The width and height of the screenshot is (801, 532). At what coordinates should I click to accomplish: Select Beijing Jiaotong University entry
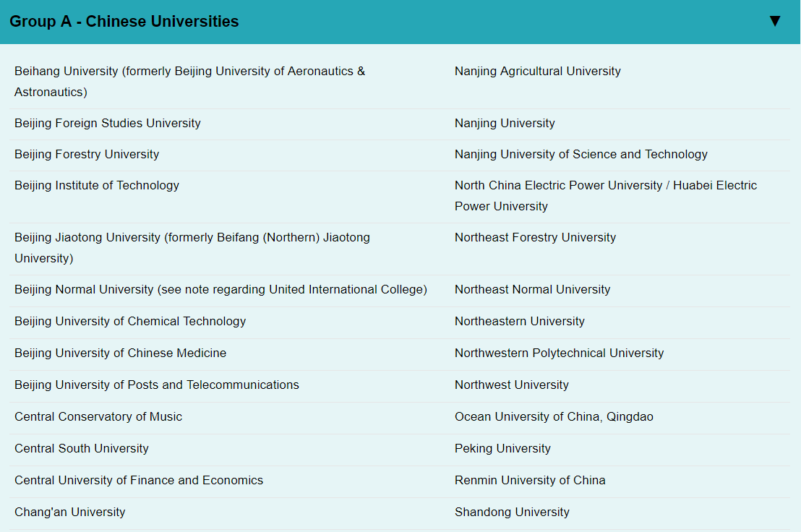tap(192, 248)
